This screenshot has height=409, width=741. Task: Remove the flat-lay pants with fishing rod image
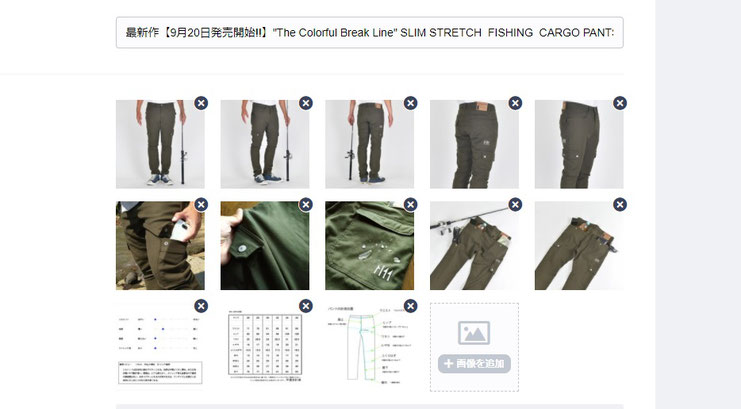tap(515, 205)
